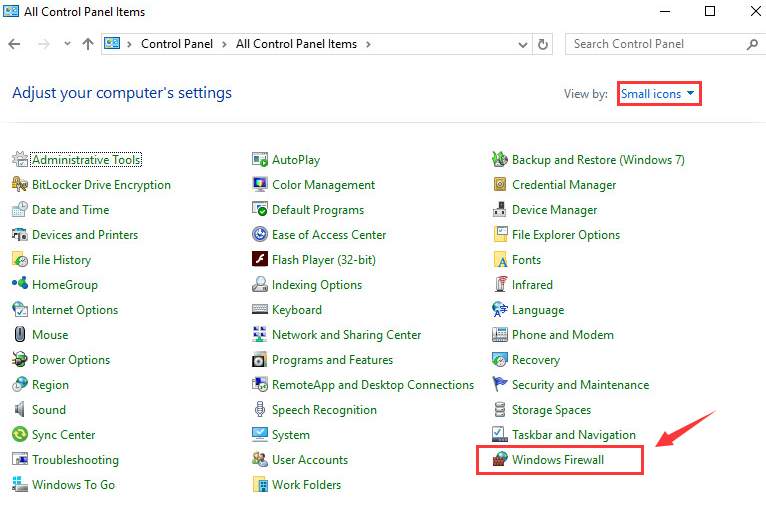Expand chevron after Control Panel breadcrumb
Screen dimensions: 766x514
[226, 44]
